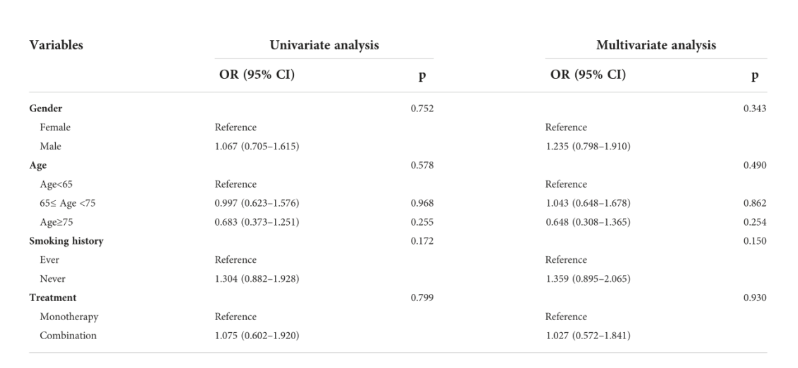Click the multivariate p-value 0.343
Screen dimensions: 798x368
pyautogui.click(x=755, y=108)
